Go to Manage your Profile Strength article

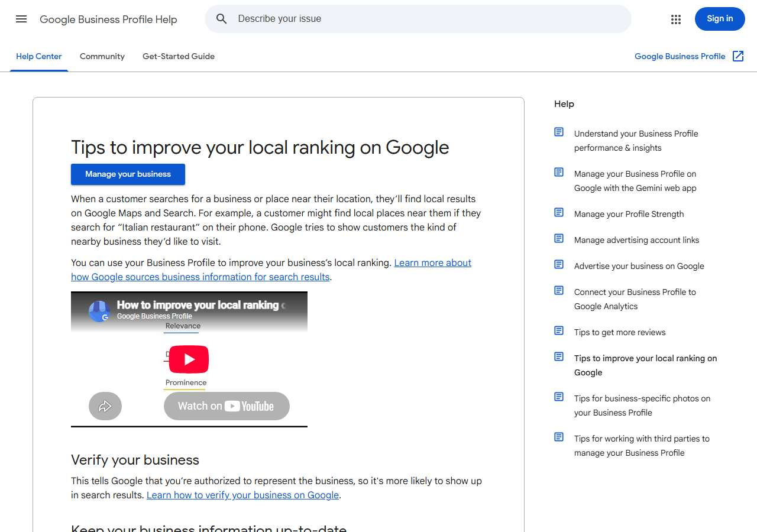pyautogui.click(x=629, y=214)
